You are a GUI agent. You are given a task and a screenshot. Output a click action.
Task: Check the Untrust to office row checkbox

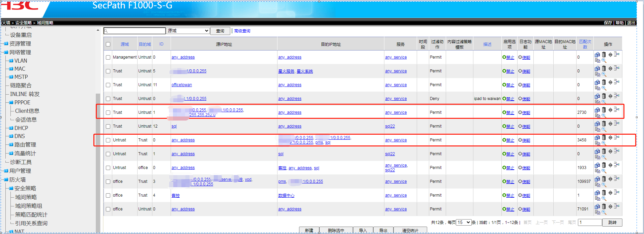pyautogui.click(x=108, y=168)
